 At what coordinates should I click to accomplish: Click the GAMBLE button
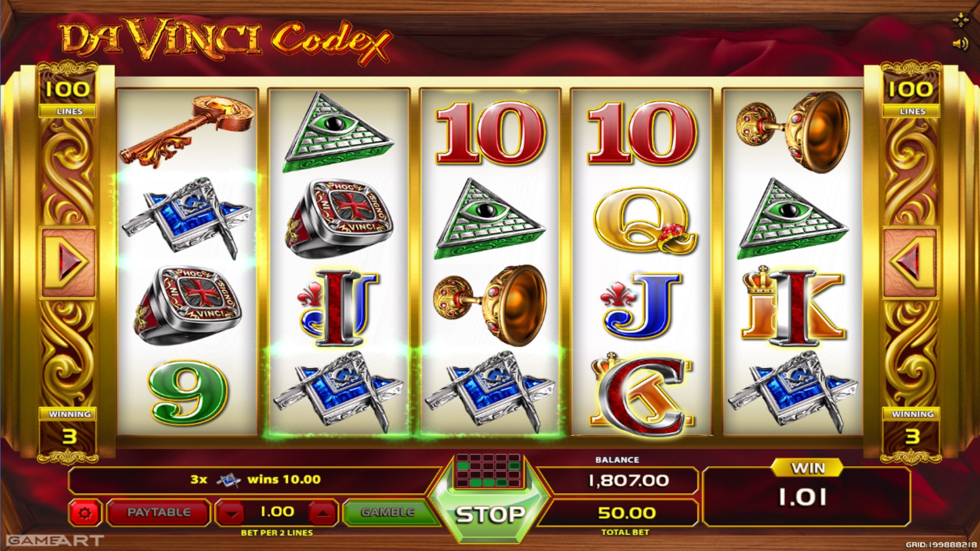coord(388,512)
